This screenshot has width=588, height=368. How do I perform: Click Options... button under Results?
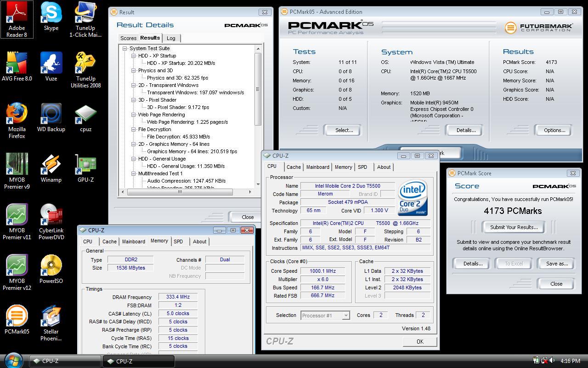554,130
